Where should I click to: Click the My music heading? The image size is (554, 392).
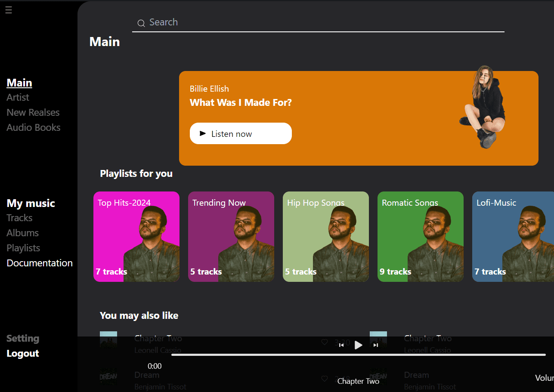(x=31, y=203)
